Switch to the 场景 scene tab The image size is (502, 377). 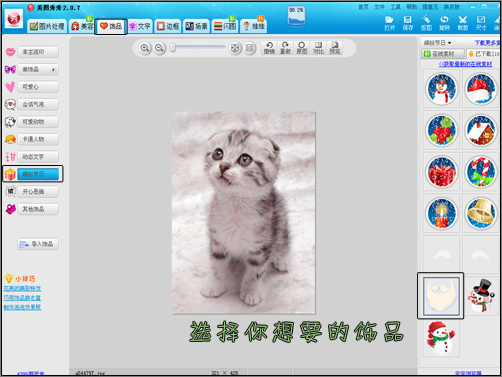pyautogui.click(x=196, y=26)
